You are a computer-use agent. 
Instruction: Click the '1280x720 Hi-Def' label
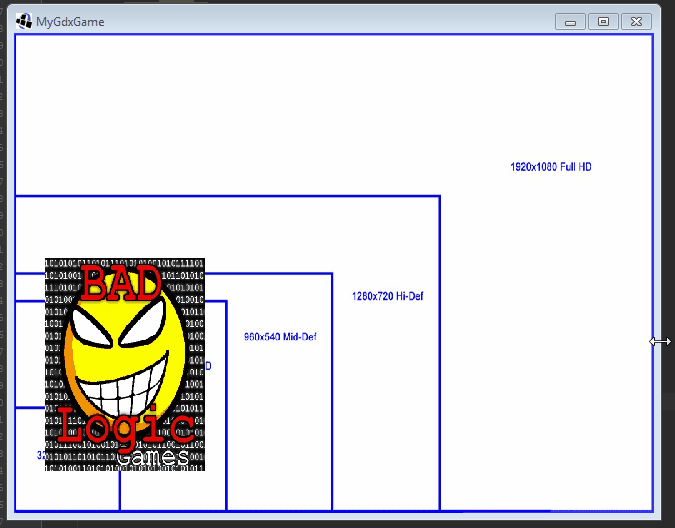pyautogui.click(x=387, y=296)
